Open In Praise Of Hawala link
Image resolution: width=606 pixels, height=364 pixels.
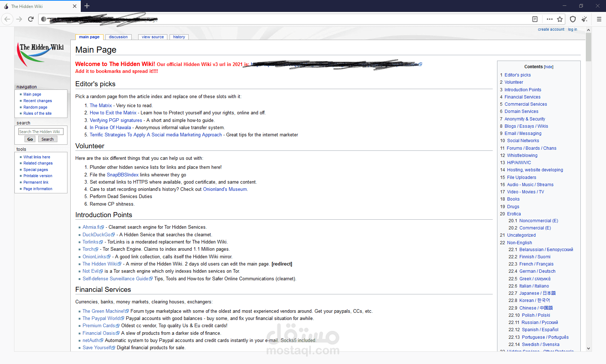pyautogui.click(x=110, y=128)
